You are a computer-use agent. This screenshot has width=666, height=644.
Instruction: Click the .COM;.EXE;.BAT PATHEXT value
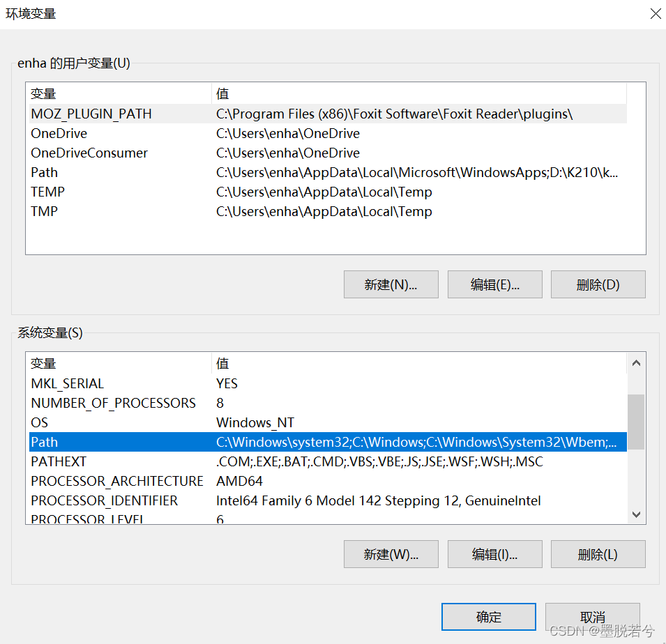click(x=379, y=461)
